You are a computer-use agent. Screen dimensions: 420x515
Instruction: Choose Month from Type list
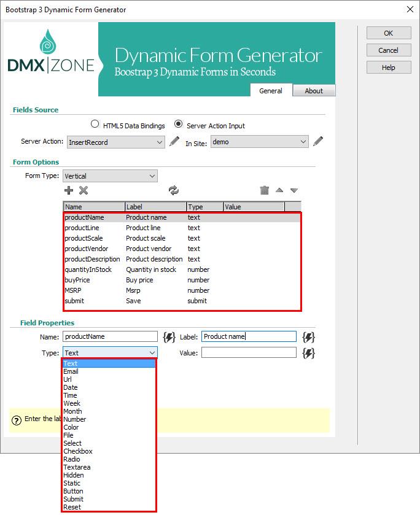point(109,411)
